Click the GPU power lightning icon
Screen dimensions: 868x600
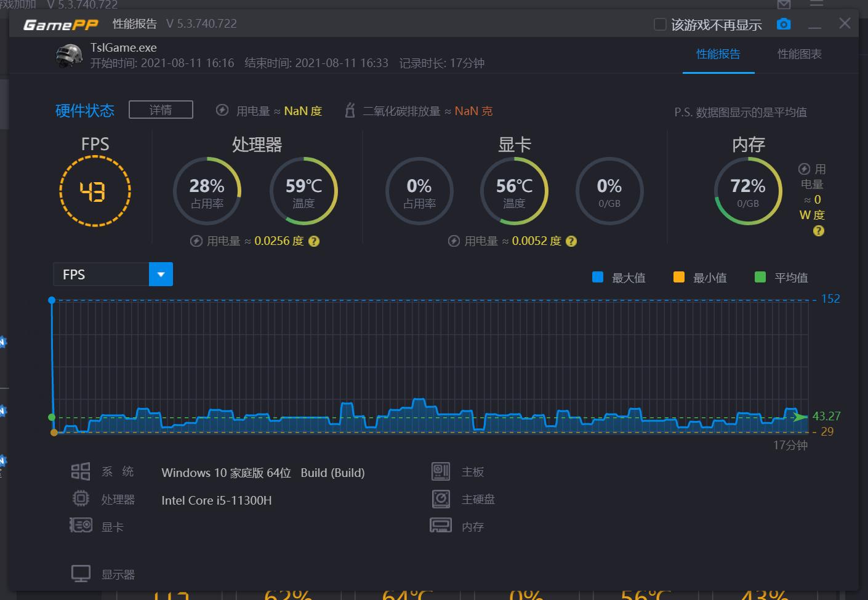point(454,241)
